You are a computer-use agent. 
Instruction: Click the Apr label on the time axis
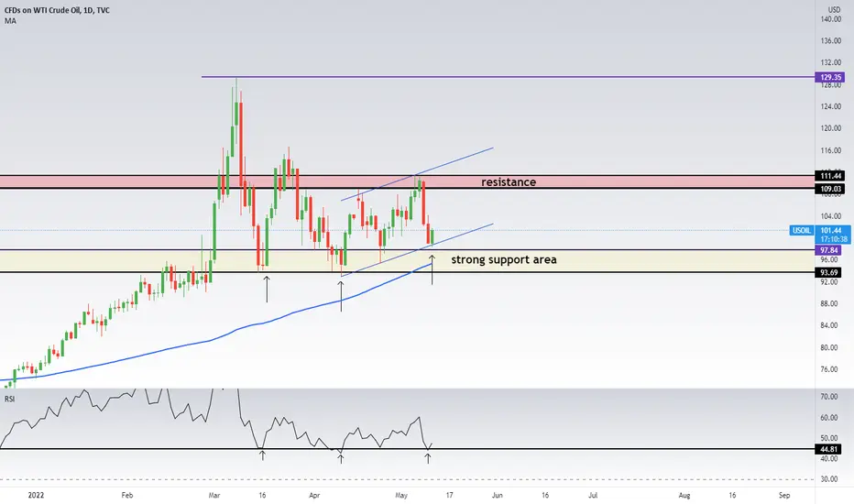[x=314, y=495]
